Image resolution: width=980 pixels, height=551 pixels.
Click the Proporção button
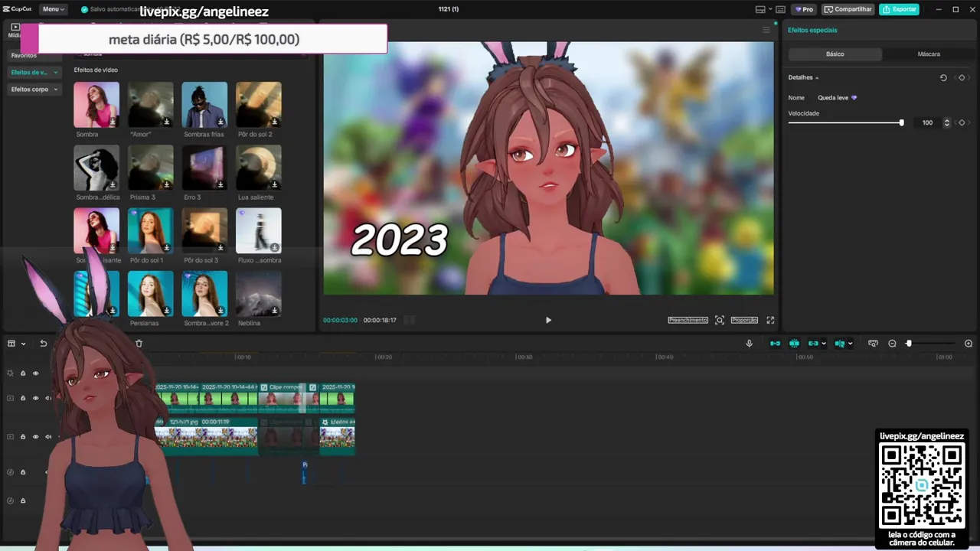click(744, 320)
